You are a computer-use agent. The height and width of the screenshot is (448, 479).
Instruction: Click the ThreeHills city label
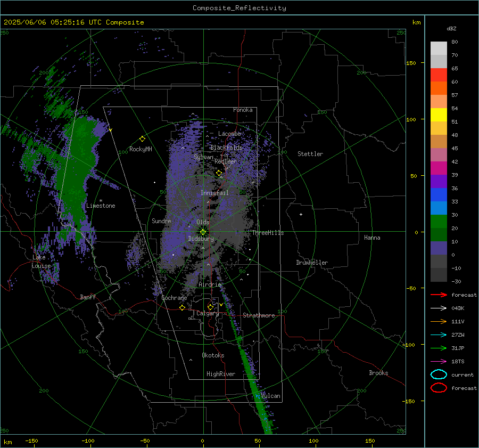click(x=268, y=233)
